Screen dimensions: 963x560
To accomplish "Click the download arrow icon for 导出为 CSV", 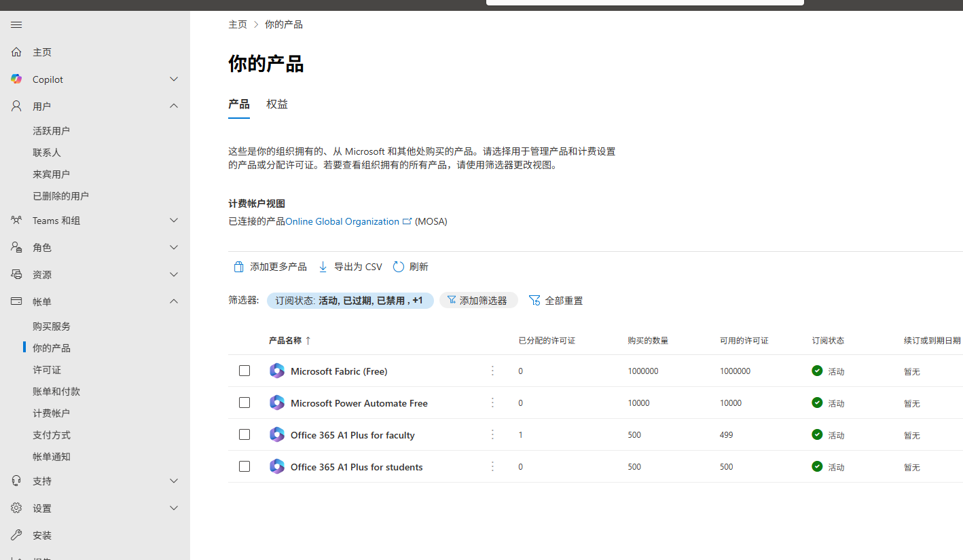I will [x=323, y=267].
